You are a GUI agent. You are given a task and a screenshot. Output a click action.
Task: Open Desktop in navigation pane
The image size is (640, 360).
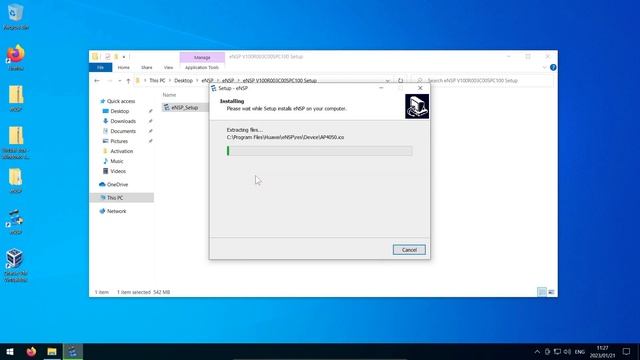coord(120,111)
